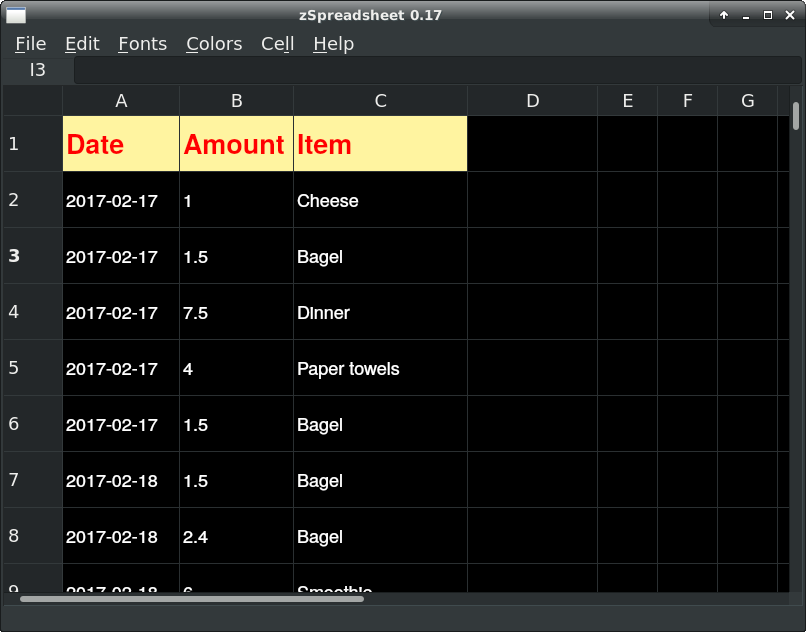Select row 5 header
806x632 pixels.
pos(33,368)
